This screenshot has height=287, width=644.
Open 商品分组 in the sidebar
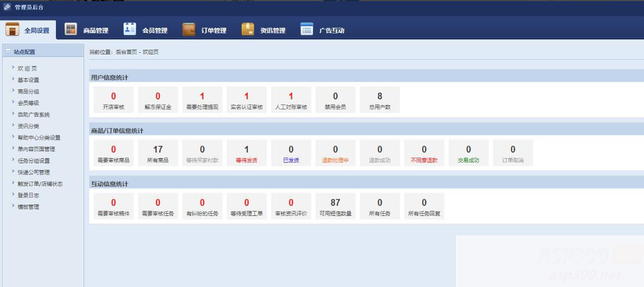(29, 91)
